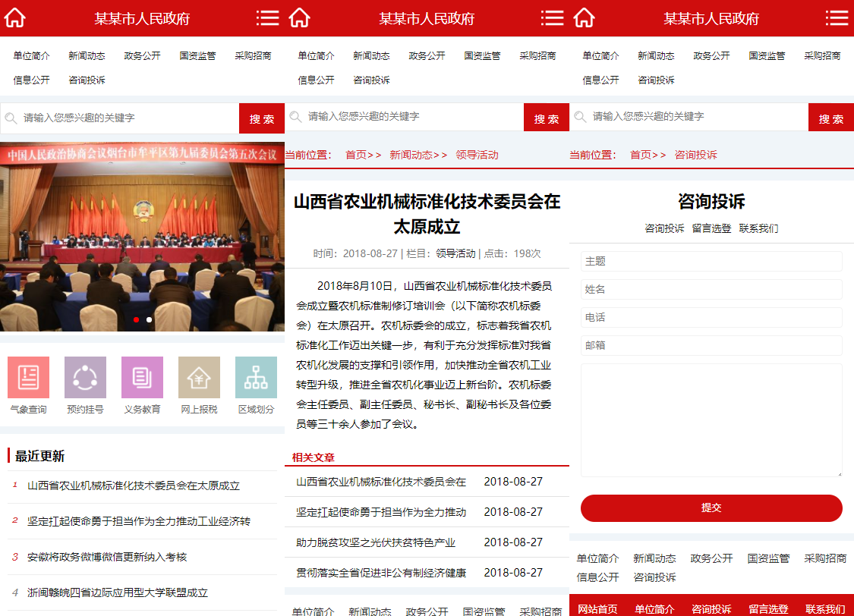Click the magnifier icon in the left search box

pyautogui.click(x=11, y=118)
